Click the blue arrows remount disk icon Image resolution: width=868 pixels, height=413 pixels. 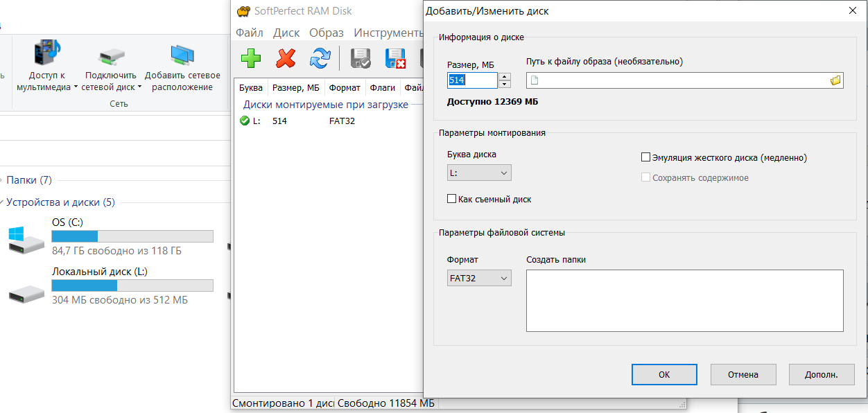tap(320, 58)
